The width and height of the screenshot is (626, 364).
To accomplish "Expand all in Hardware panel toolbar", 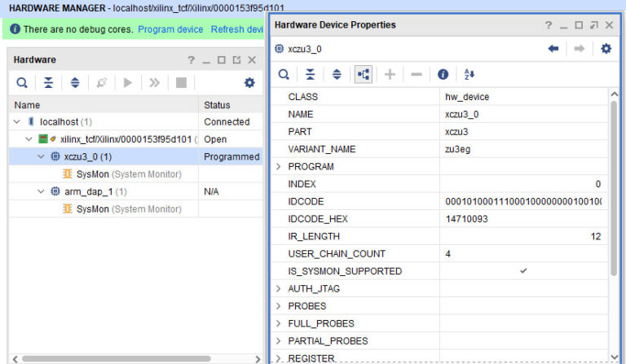I will point(75,82).
